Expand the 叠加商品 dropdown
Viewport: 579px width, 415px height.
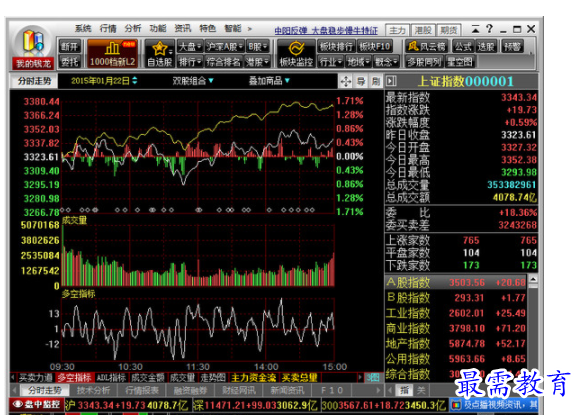[x=269, y=80]
